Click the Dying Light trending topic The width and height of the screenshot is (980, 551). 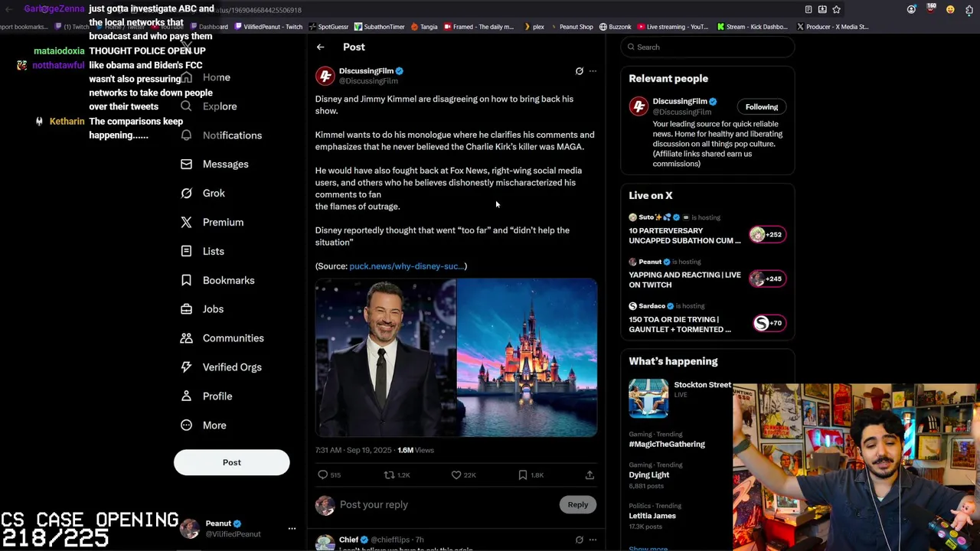pos(649,474)
